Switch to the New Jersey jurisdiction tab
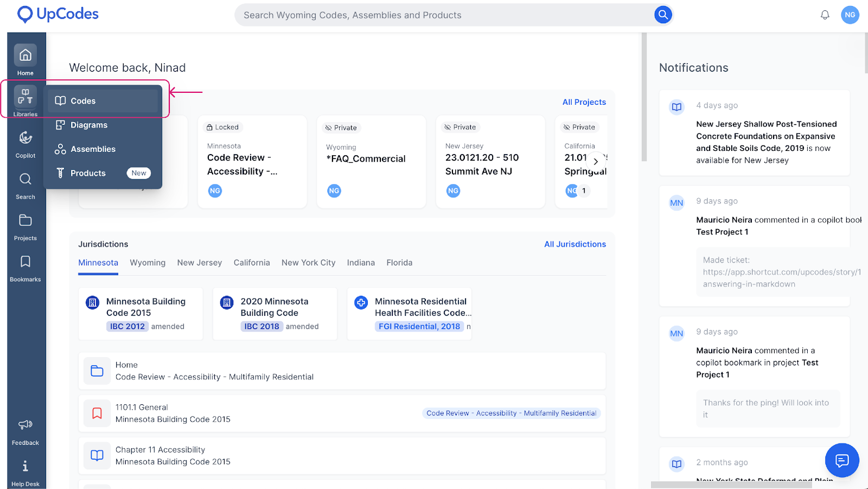 200,263
